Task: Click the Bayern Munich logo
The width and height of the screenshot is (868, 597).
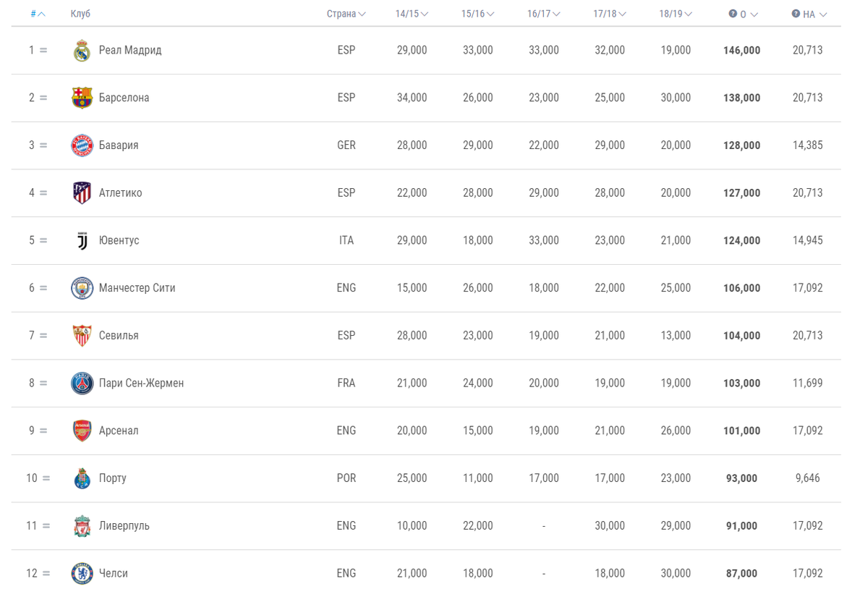Action: (82, 145)
